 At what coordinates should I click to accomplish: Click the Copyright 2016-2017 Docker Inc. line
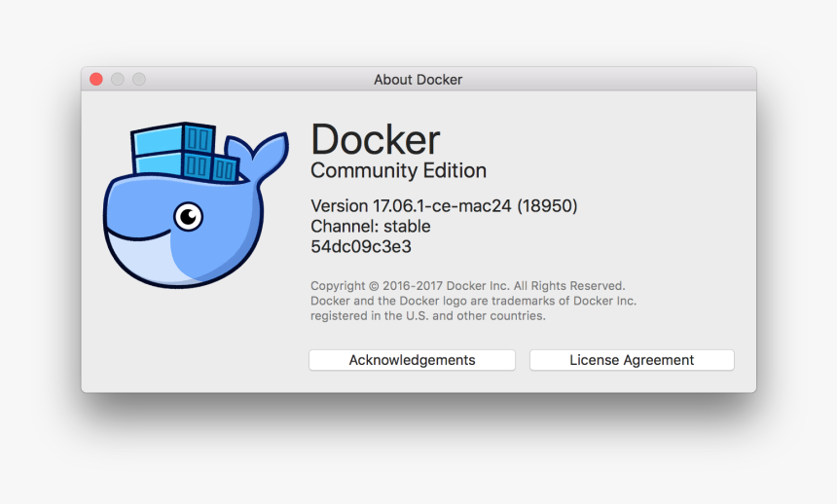(467, 286)
